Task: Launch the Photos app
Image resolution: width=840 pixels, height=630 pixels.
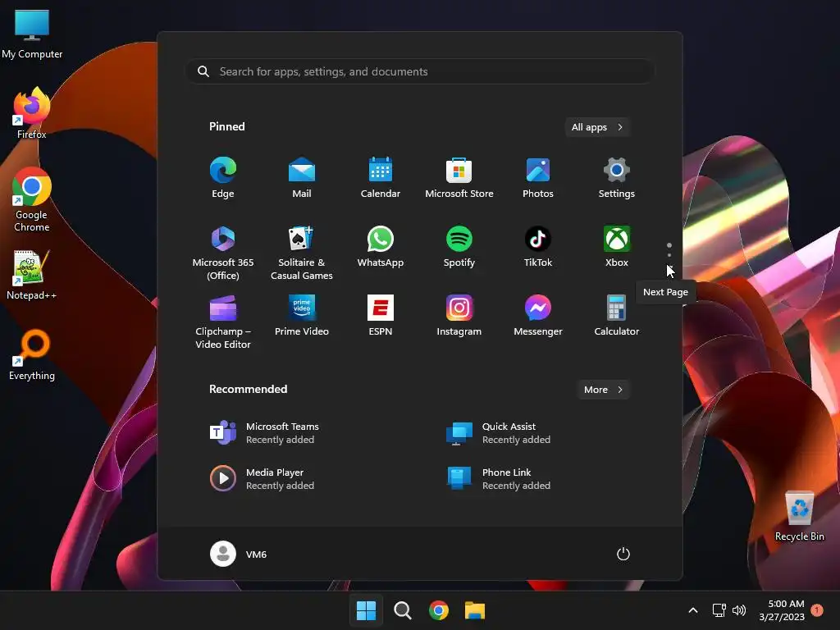Action: pyautogui.click(x=538, y=177)
